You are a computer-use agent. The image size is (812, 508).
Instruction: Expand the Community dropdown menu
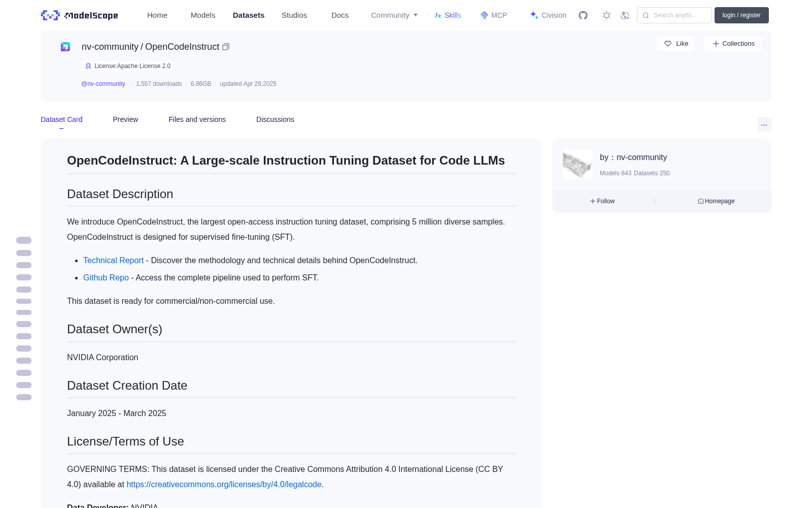coord(394,15)
